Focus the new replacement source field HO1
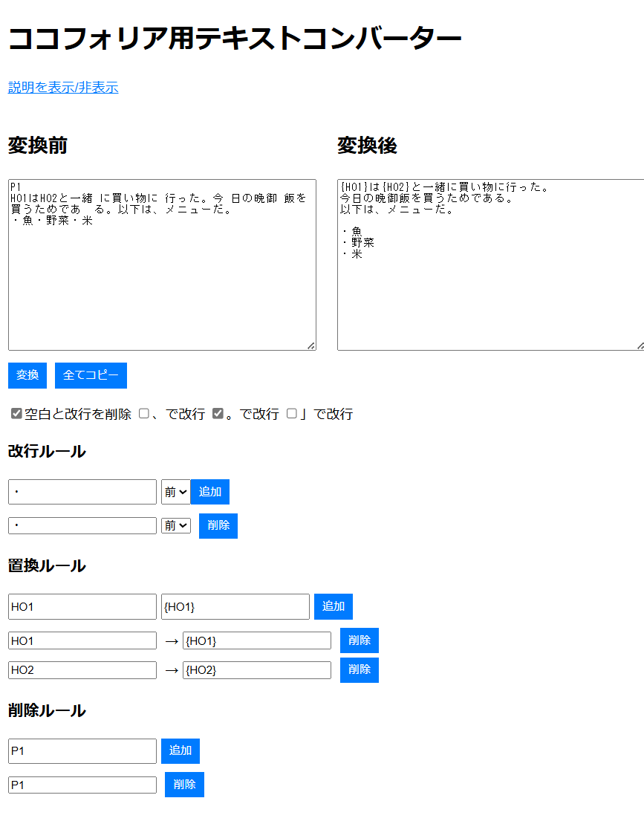 [82, 607]
